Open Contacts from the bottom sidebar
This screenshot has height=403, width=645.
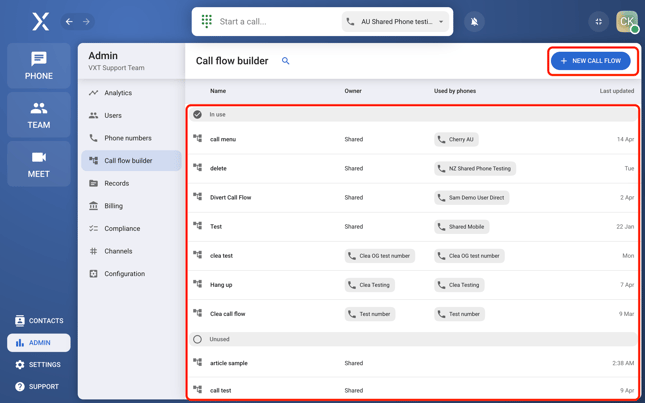click(38, 321)
